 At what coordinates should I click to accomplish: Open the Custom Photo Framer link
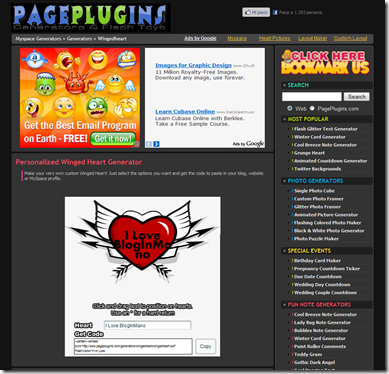pyautogui.click(x=318, y=199)
